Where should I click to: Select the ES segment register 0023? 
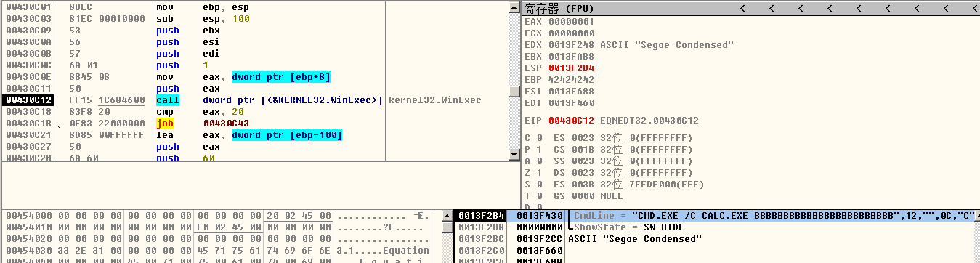tap(583, 138)
